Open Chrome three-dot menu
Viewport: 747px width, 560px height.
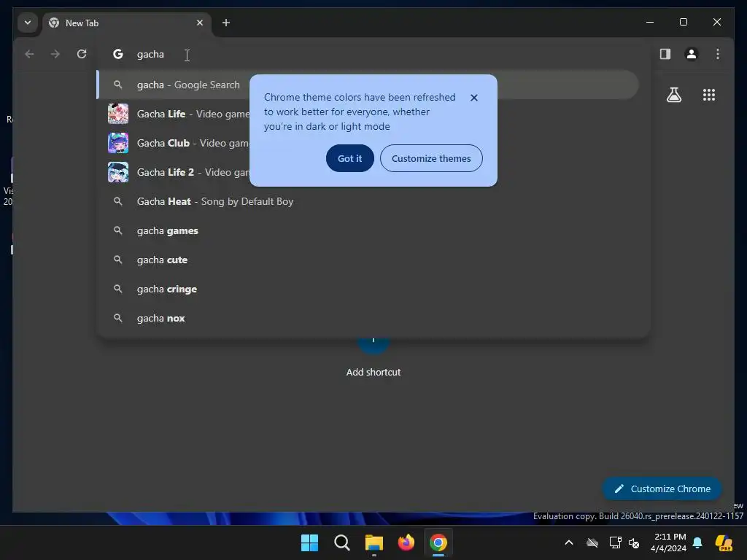[x=718, y=54]
